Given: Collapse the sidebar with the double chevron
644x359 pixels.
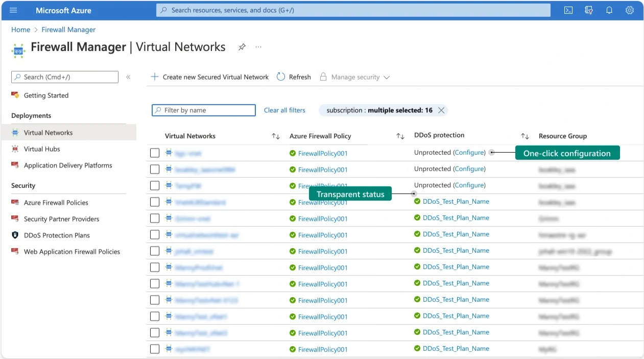Looking at the screenshot, I should (128, 77).
